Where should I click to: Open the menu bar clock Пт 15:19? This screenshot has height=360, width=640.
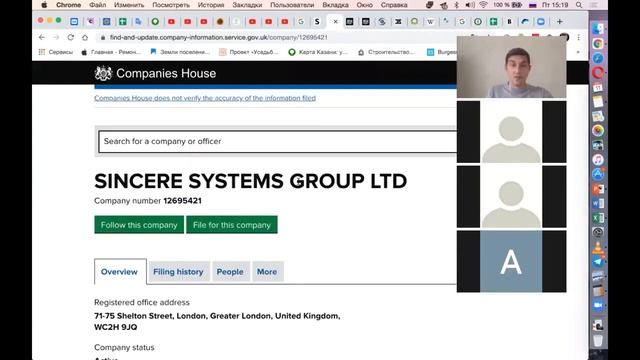(x=555, y=5)
